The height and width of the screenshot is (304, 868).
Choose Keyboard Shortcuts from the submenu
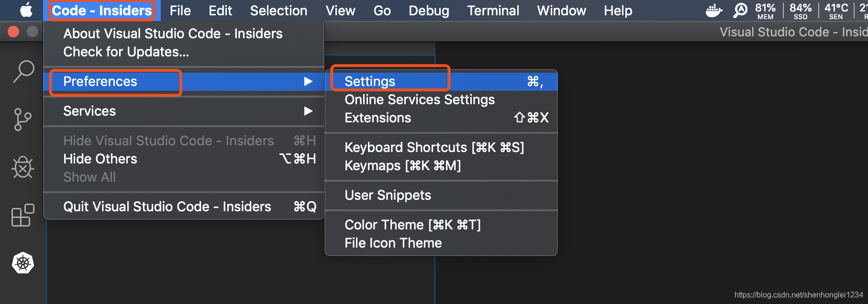tap(434, 147)
